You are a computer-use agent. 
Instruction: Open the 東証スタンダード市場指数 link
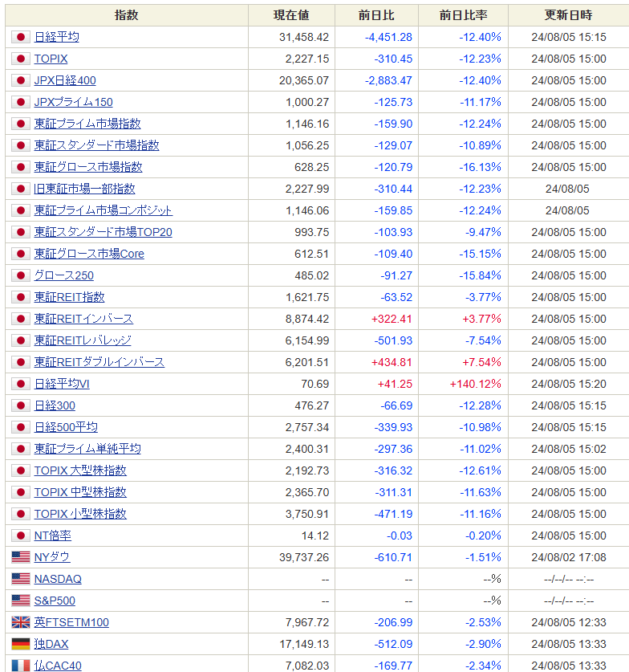click(x=97, y=145)
